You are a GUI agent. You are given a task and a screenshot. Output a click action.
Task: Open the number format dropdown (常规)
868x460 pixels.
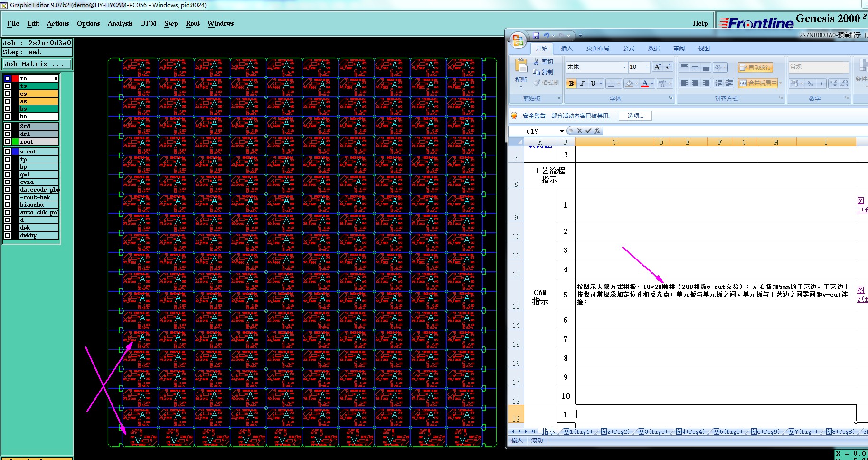[x=846, y=67]
